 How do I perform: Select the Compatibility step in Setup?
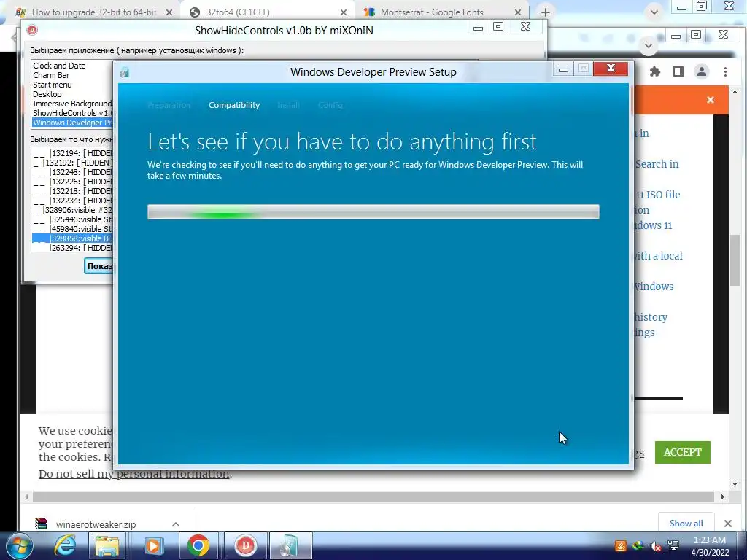click(234, 105)
